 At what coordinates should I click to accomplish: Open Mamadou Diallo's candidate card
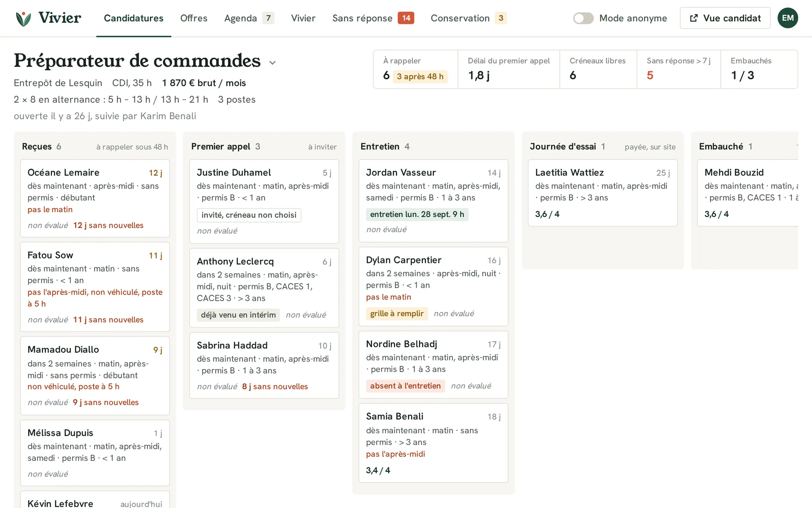click(95, 376)
